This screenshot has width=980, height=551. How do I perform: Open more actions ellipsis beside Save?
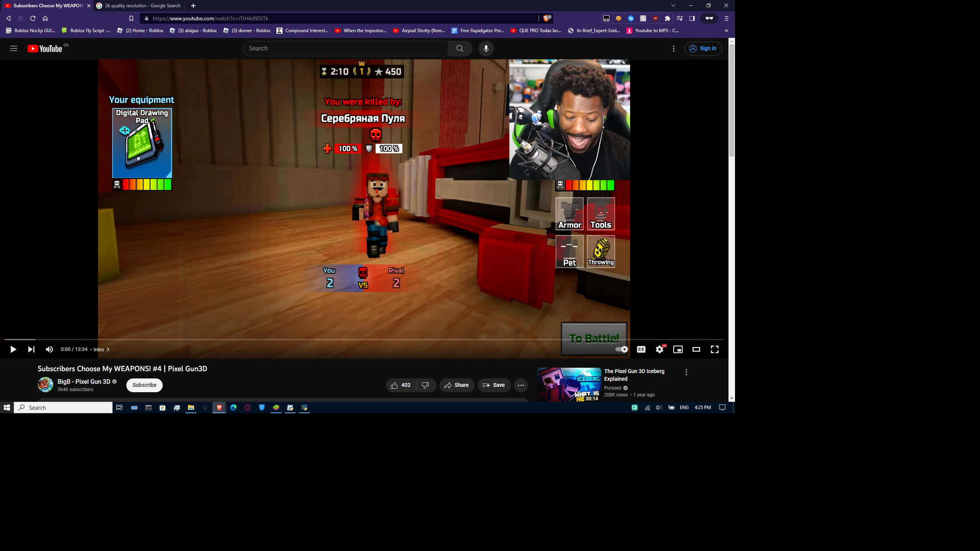pos(521,385)
